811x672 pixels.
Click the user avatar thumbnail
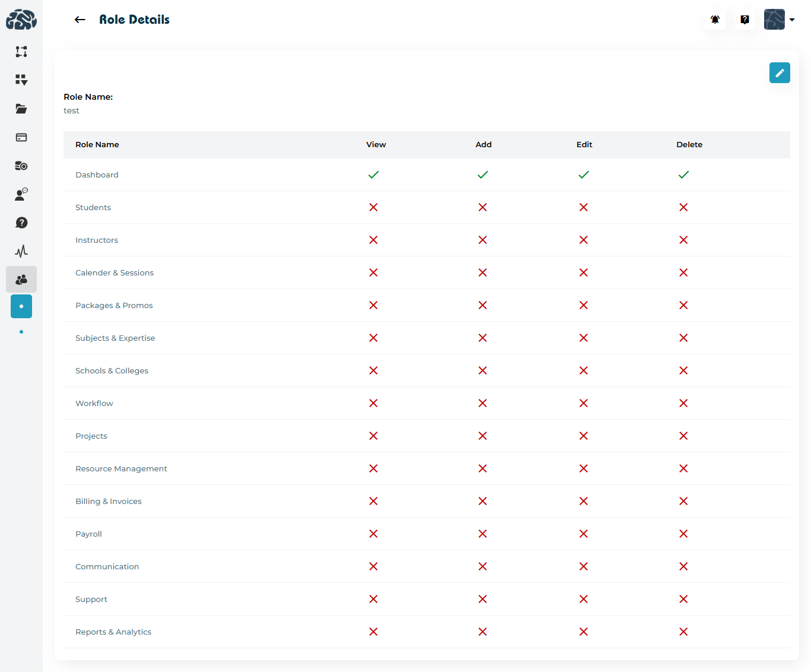coord(774,20)
